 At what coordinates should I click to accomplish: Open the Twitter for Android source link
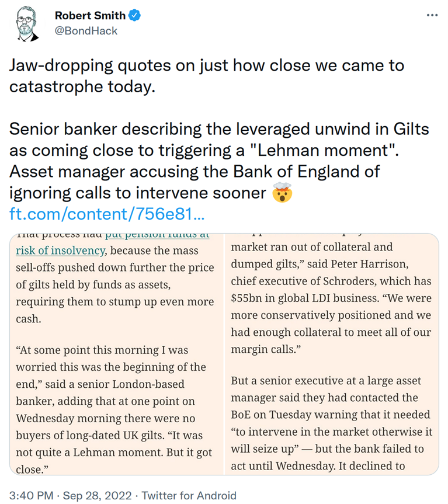[189, 495]
